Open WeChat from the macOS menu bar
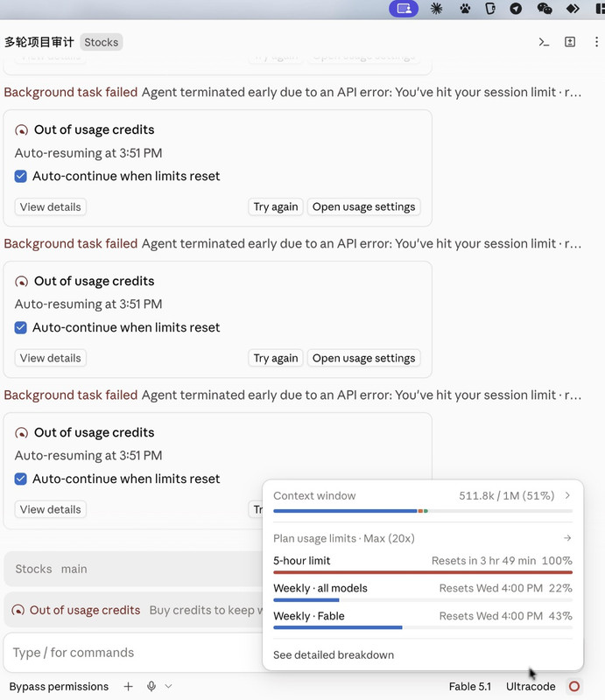 click(545, 9)
